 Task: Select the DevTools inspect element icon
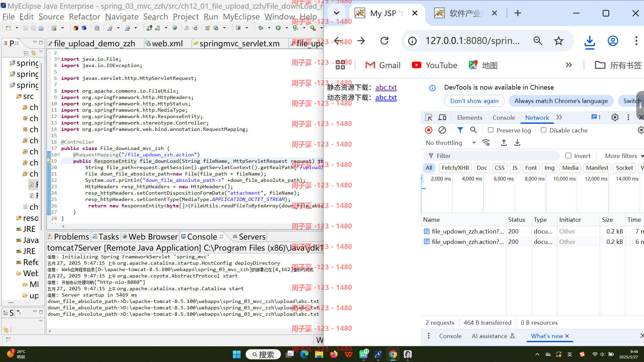point(429,117)
